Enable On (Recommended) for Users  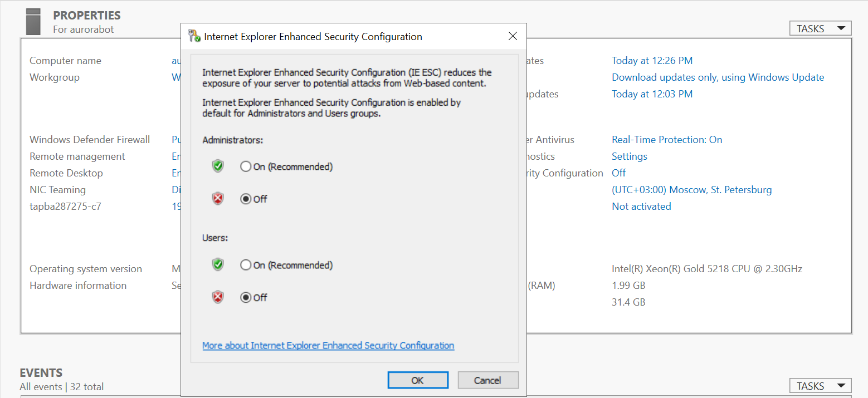(x=246, y=265)
